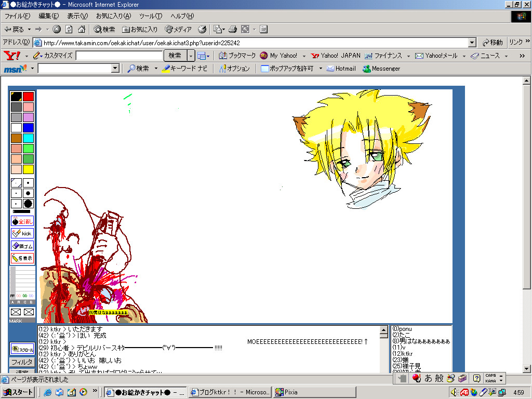Viewport: 532px width, 399px height.
Task: Expand the address bar dropdown
Action: tap(472, 43)
